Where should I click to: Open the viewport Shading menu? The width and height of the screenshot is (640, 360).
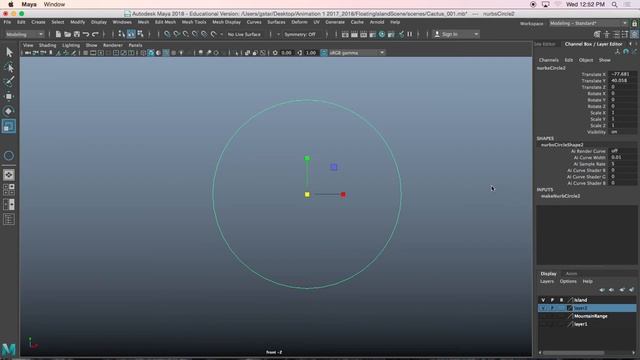coord(48,45)
